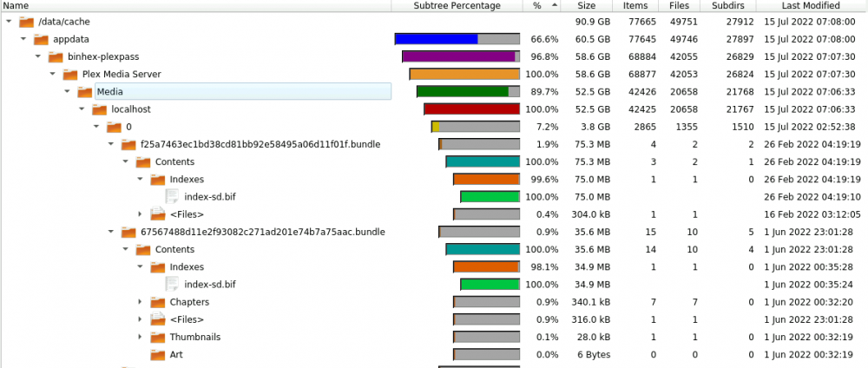
Task: Select the date 15 Jul 2022 02:52:38
Action: point(809,127)
